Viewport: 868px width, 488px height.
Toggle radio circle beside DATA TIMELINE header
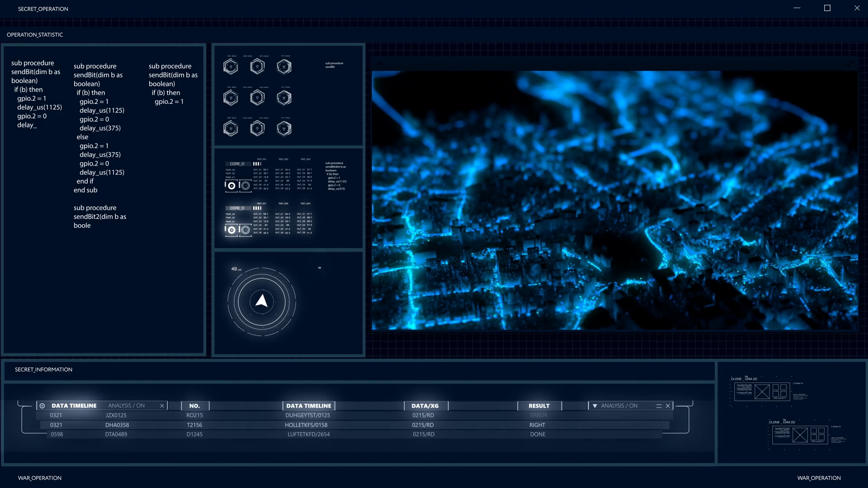click(42, 406)
